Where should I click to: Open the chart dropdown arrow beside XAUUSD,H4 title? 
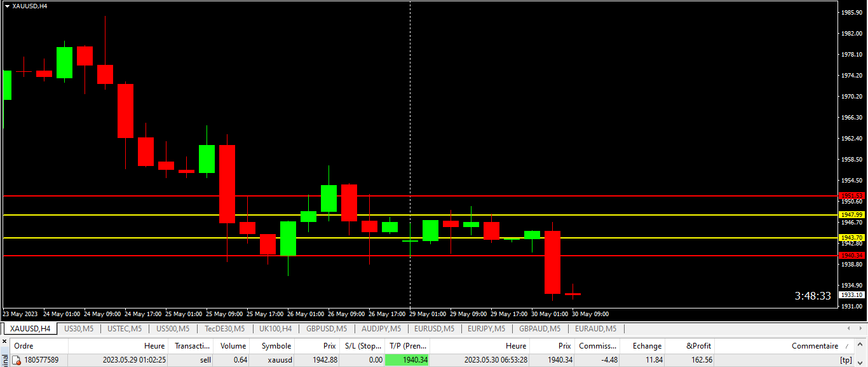point(7,6)
